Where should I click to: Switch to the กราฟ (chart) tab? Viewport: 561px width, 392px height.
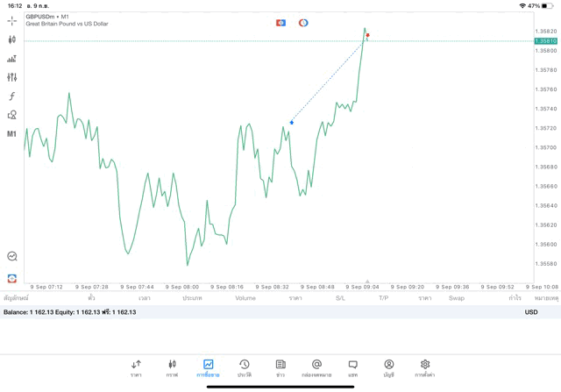click(172, 367)
